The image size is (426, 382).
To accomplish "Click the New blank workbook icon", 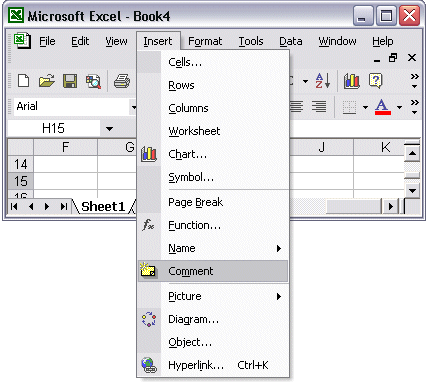I will [23, 81].
